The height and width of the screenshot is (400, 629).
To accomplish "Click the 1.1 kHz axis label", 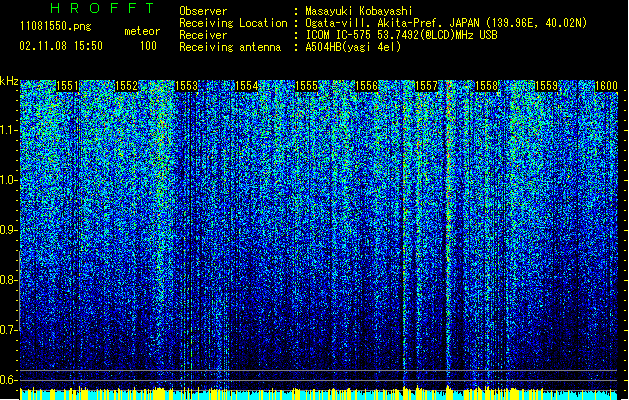I will (9, 130).
